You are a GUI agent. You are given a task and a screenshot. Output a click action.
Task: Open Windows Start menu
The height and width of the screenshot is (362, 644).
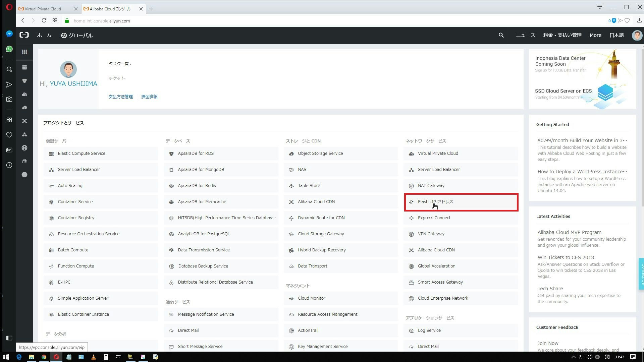(x=6, y=357)
